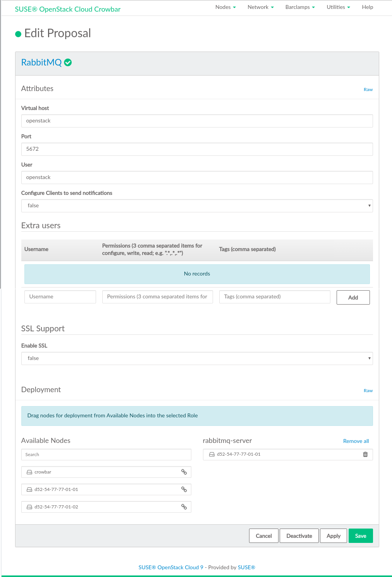Screen dimensions: 392x577
Task: Open the Enable SSL dropdown
Action: (x=197, y=358)
